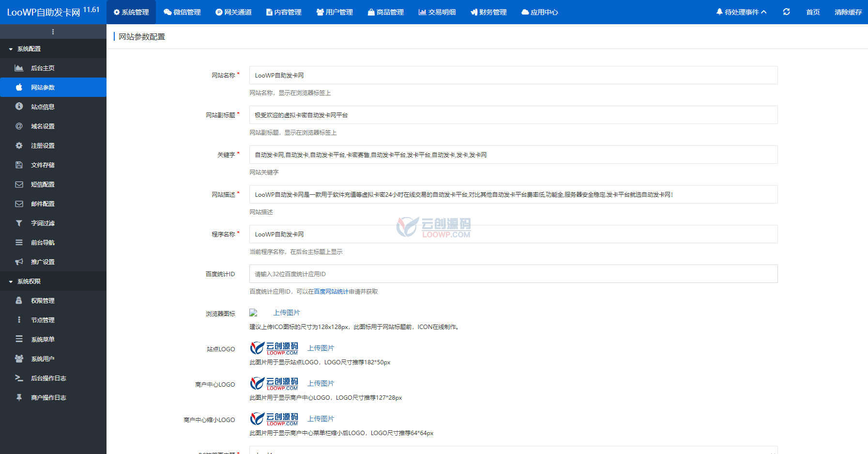Follow the 百度网站统计 link
This screenshot has height=454, width=868.
[331, 292]
